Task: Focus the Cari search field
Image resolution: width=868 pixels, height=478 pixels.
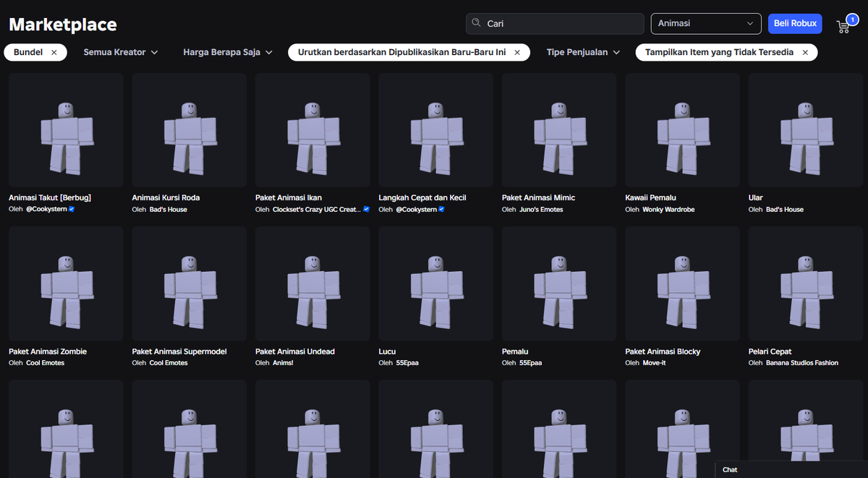Action: pyautogui.click(x=555, y=23)
